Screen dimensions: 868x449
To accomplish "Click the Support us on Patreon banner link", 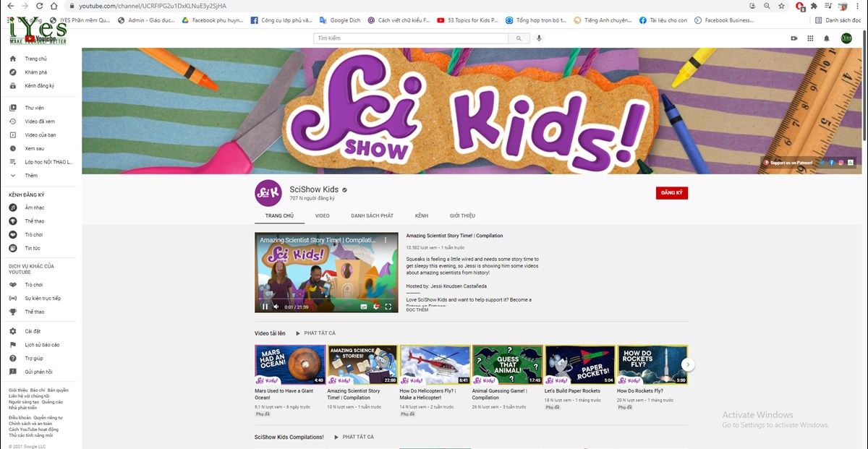I will coord(788,163).
